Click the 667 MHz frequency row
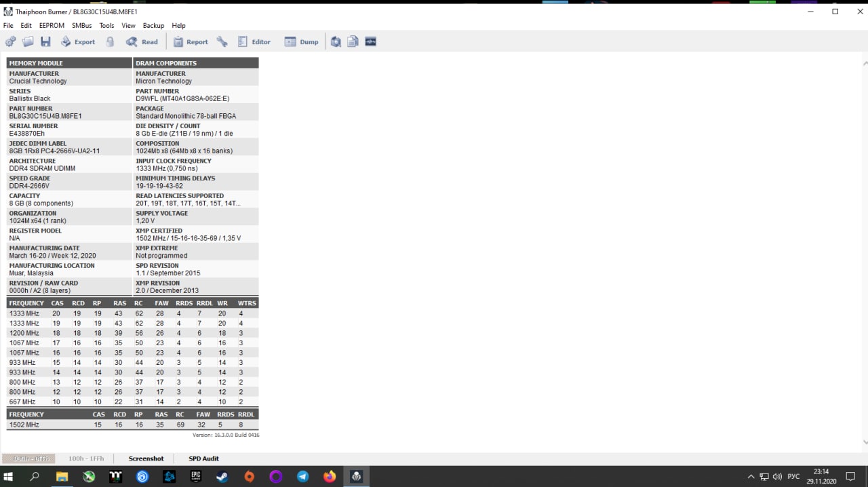The height and width of the screenshot is (487, 868). pos(132,402)
